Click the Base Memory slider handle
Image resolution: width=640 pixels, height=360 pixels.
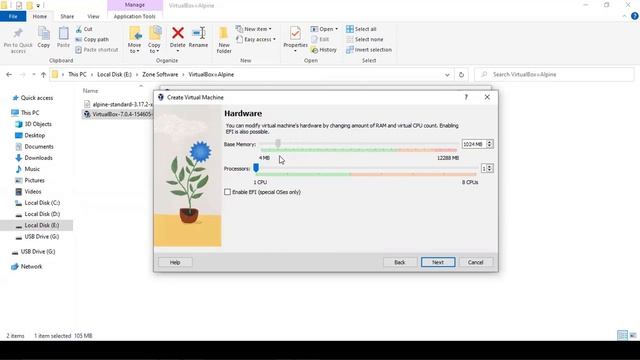coord(278,143)
